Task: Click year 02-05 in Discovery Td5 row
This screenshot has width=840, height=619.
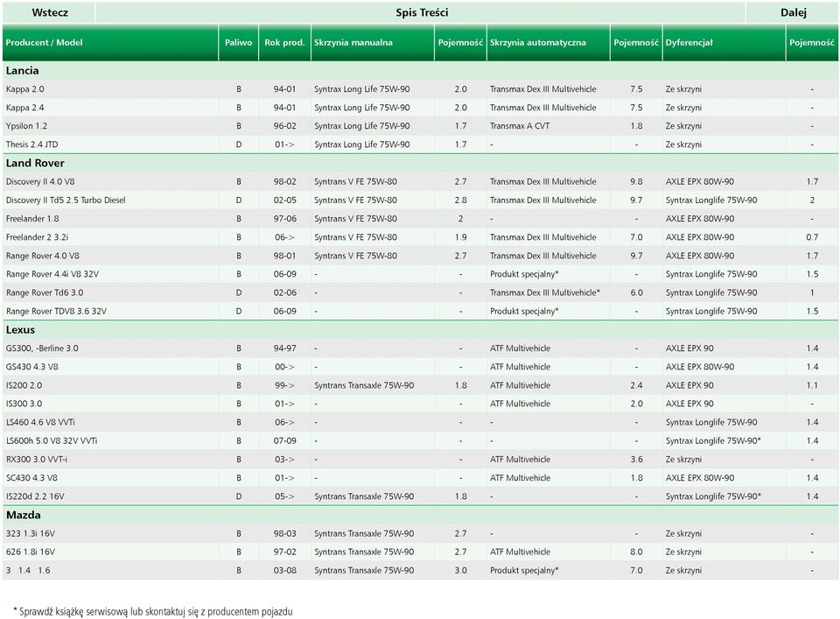Action: click(284, 200)
